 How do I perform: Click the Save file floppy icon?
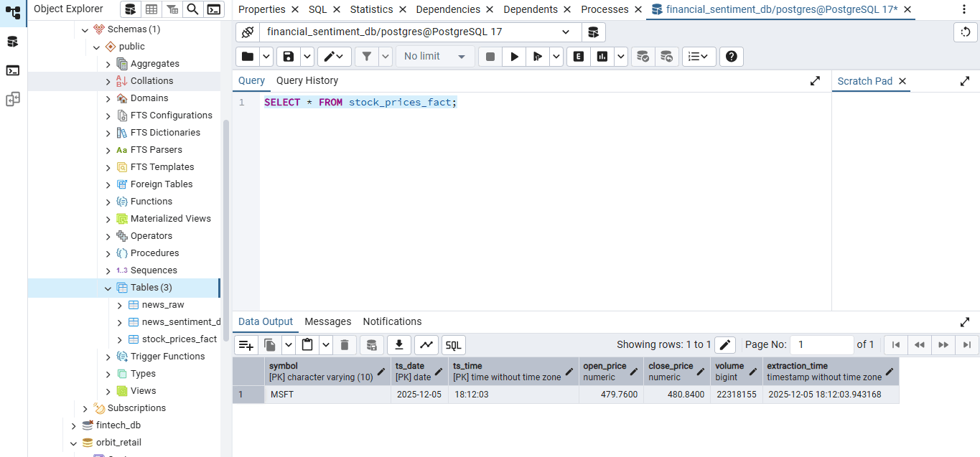pos(289,56)
